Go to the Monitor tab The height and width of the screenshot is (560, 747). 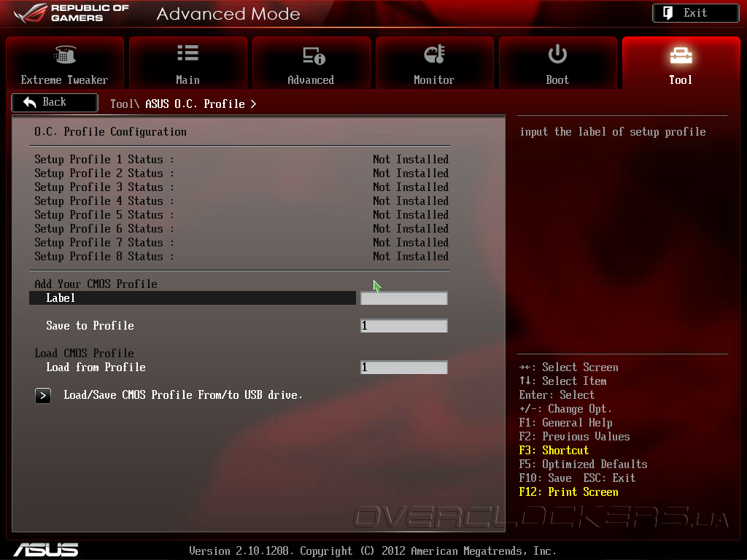tap(435, 63)
